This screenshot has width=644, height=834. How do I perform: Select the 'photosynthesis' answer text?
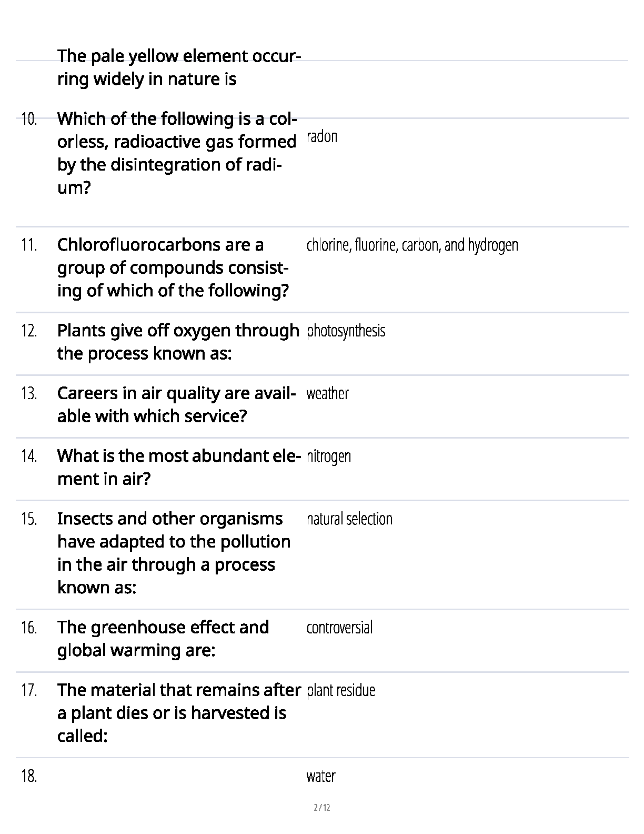click(346, 331)
